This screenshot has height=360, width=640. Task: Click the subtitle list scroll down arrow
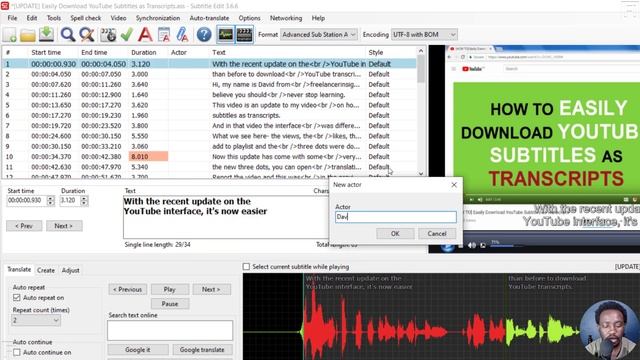[421, 173]
